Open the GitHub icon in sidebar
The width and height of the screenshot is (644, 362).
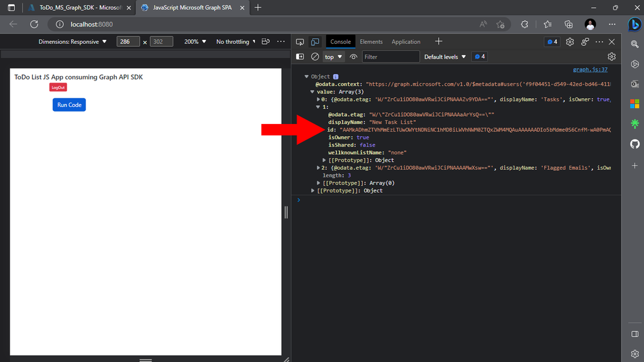click(634, 144)
